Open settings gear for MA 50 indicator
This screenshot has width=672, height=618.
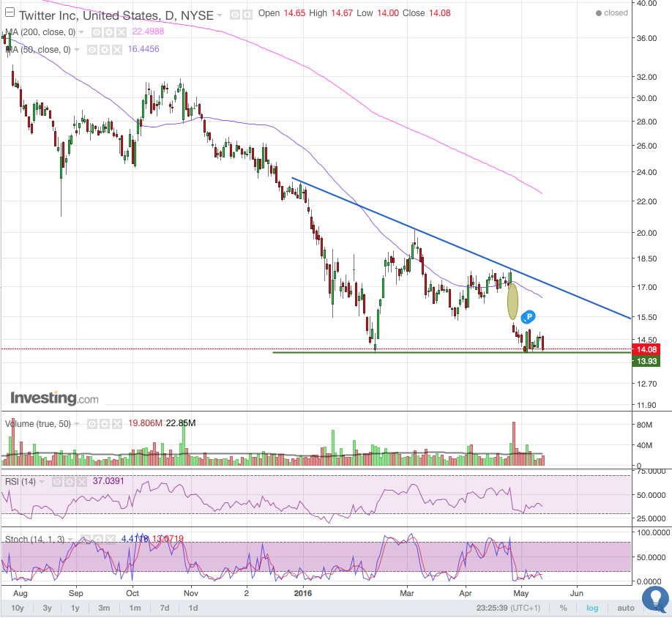(x=105, y=50)
